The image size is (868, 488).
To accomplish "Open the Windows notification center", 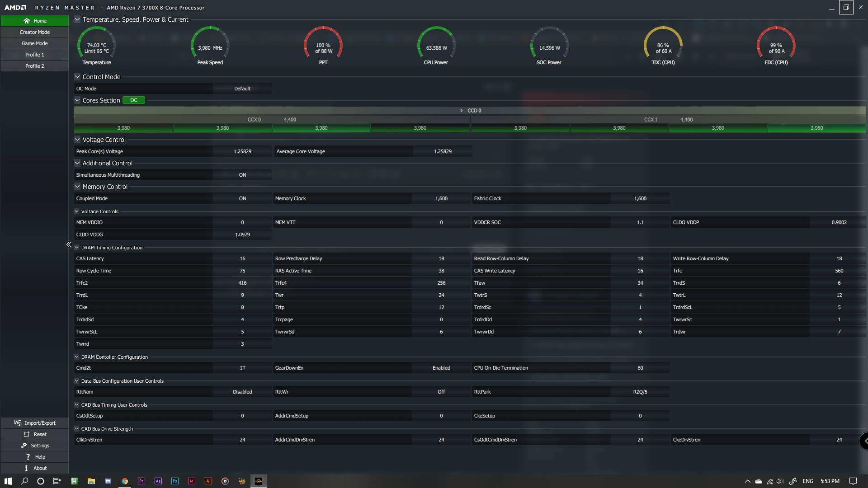I will point(853,481).
